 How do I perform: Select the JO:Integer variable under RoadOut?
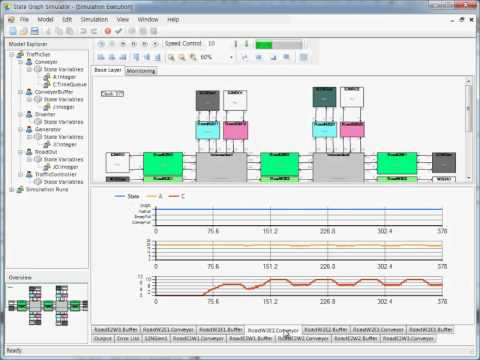[65, 167]
